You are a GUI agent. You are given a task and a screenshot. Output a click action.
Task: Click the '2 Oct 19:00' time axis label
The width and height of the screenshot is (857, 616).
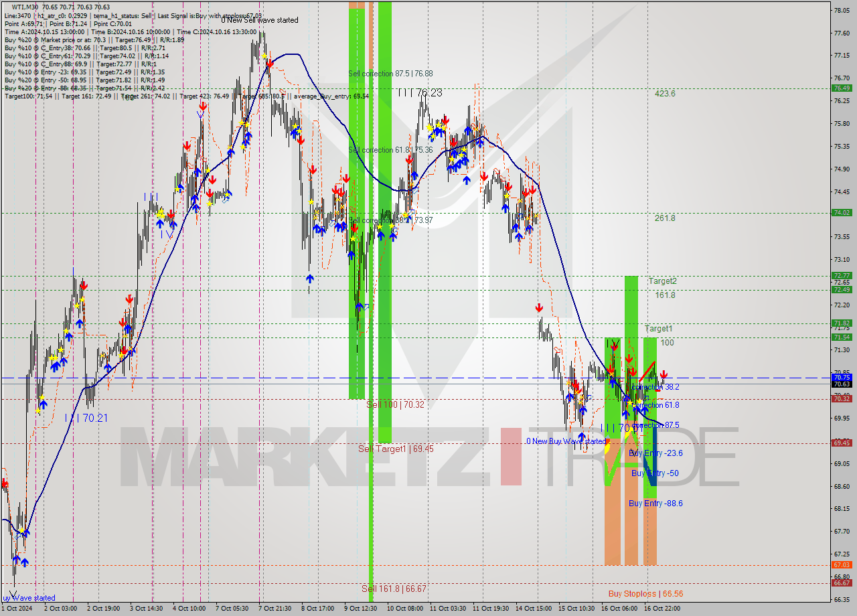104,609
